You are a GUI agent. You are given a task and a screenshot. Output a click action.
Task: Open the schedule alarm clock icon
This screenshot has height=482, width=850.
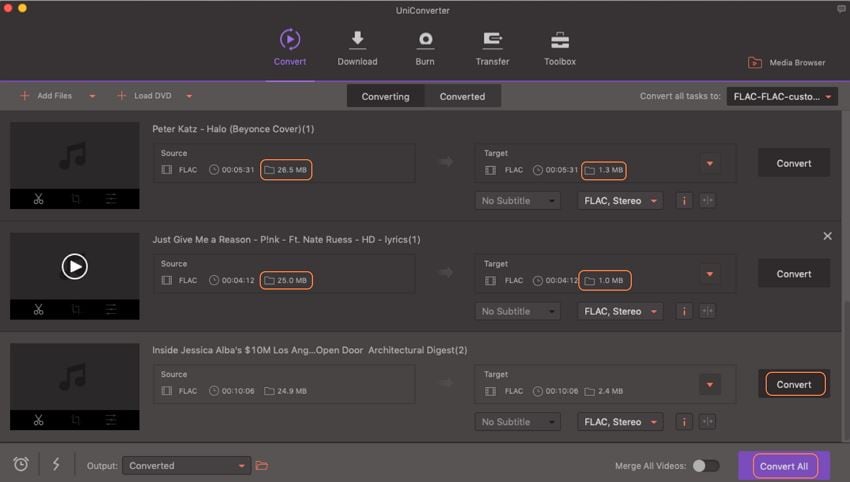point(21,465)
